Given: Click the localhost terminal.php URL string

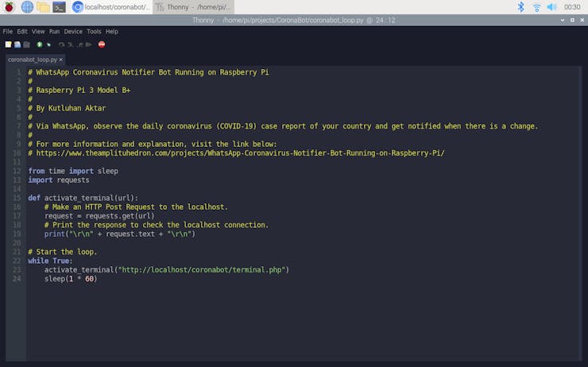Looking at the screenshot, I should (202, 270).
